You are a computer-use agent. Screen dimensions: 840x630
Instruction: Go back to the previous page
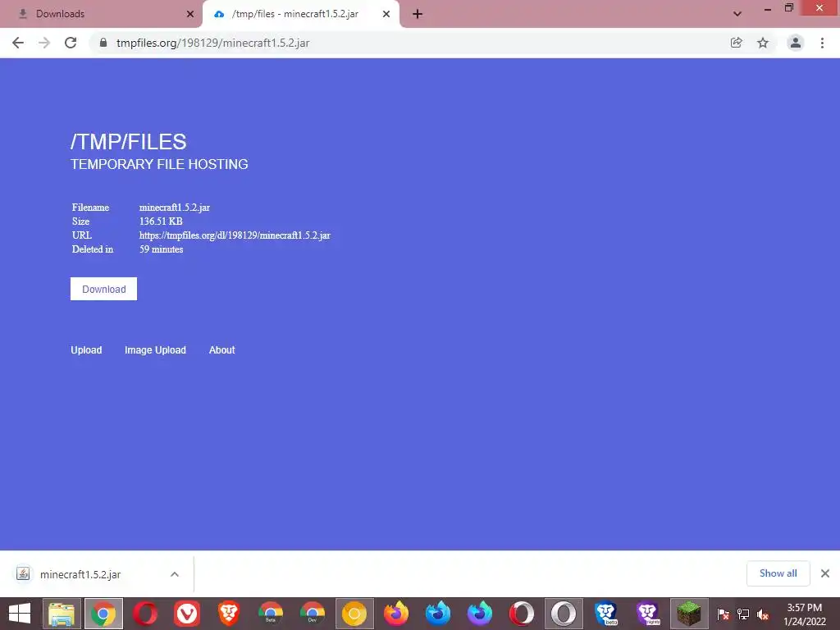pyautogui.click(x=18, y=43)
